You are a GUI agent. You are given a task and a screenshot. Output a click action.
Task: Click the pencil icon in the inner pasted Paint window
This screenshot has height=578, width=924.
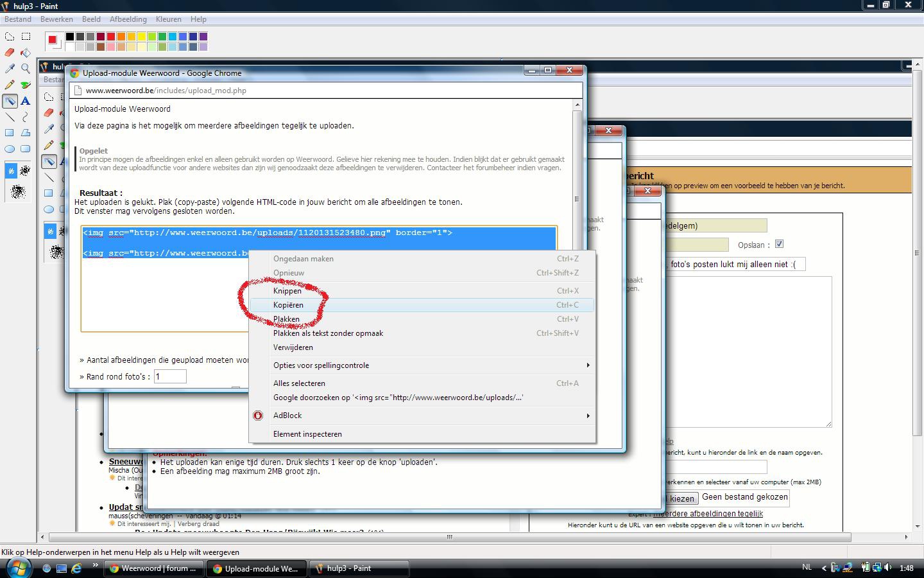click(49, 145)
